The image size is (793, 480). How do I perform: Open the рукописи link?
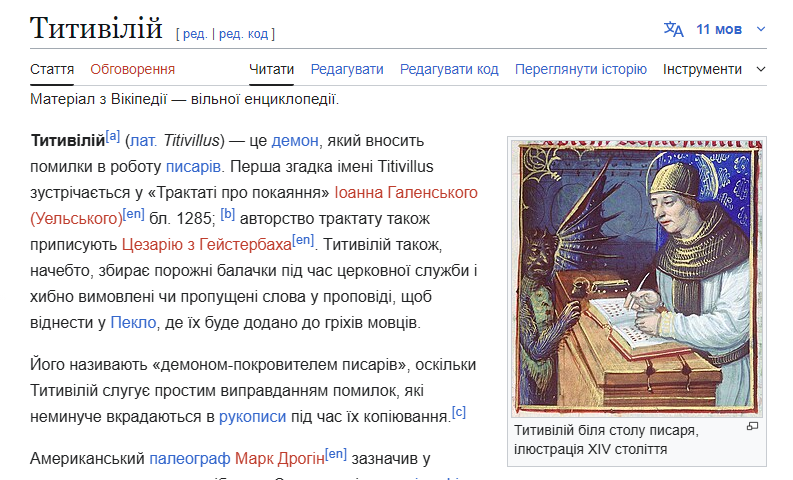(252, 417)
